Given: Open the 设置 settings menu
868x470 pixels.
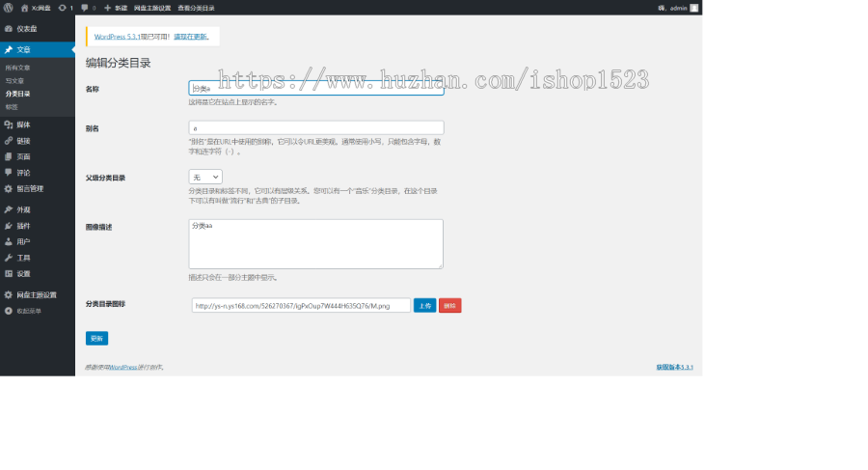Looking at the screenshot, I should coord(37,274).
